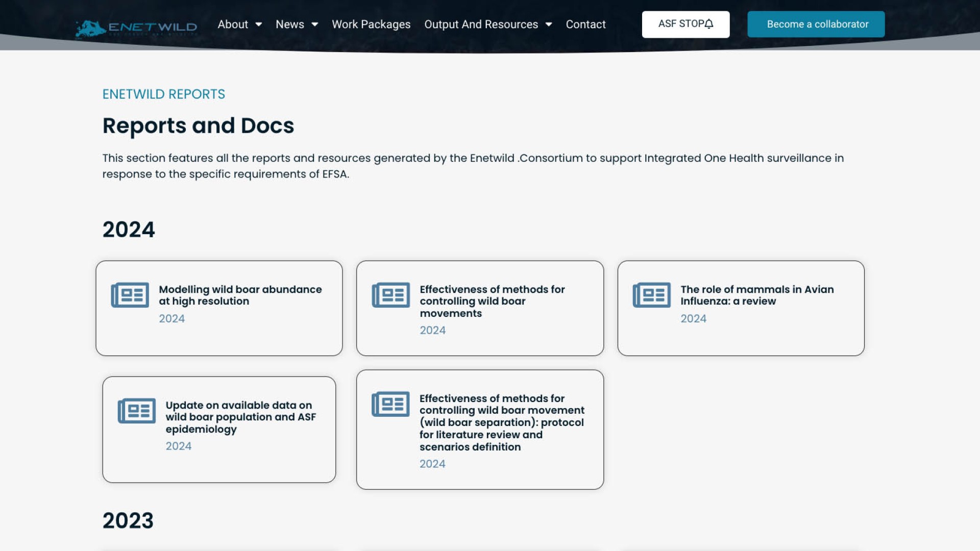
Task: Click the Reports and Docs heading
Action: (198, 126)
